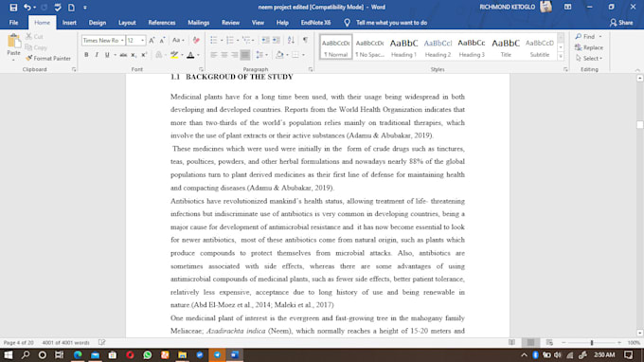Click the Tell me what you want search box
The image size is (644, 362).
[391, 23]
